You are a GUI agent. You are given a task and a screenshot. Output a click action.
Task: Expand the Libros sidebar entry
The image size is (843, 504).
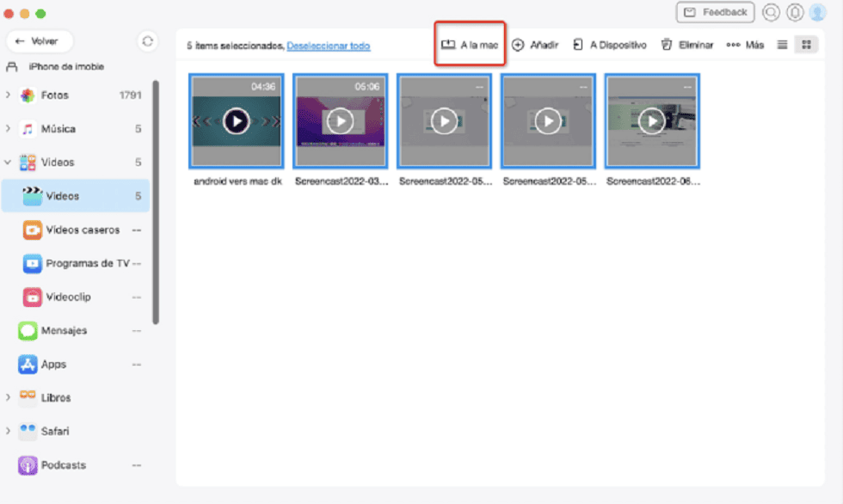tap(10, 397)
